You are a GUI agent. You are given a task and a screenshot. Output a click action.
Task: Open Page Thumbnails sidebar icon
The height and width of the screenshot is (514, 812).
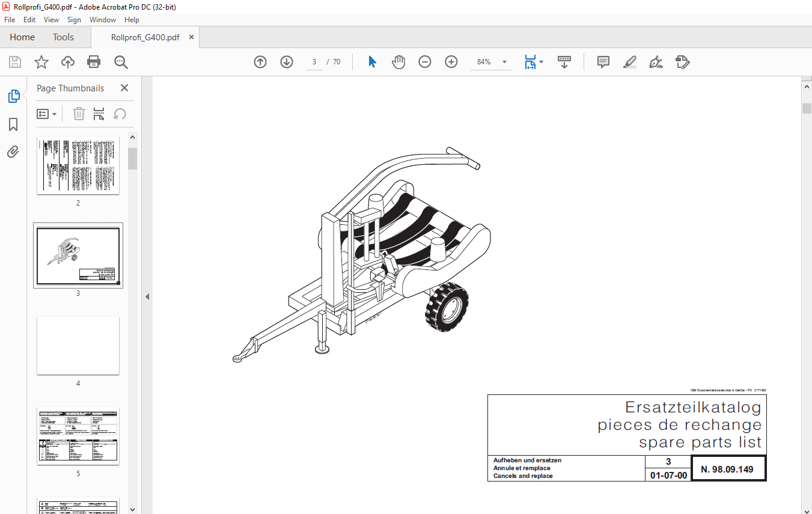click(13, 96)
